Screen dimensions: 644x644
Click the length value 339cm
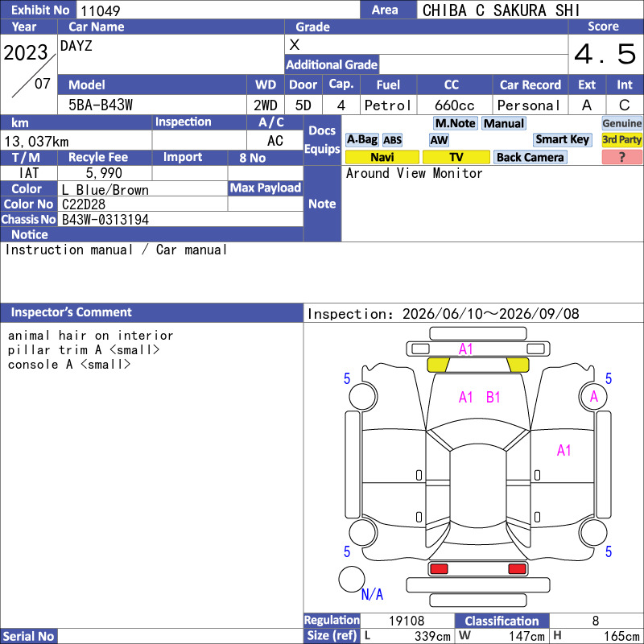coord(432,636)
